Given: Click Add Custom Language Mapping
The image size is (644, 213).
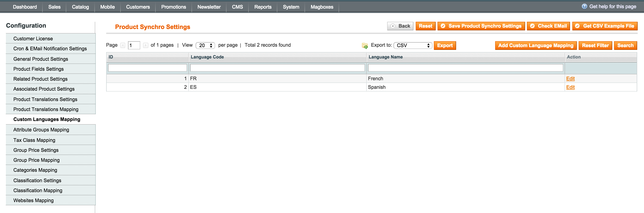Looking at the screenshot, I should pyautogui.click(x=536, y=46).
